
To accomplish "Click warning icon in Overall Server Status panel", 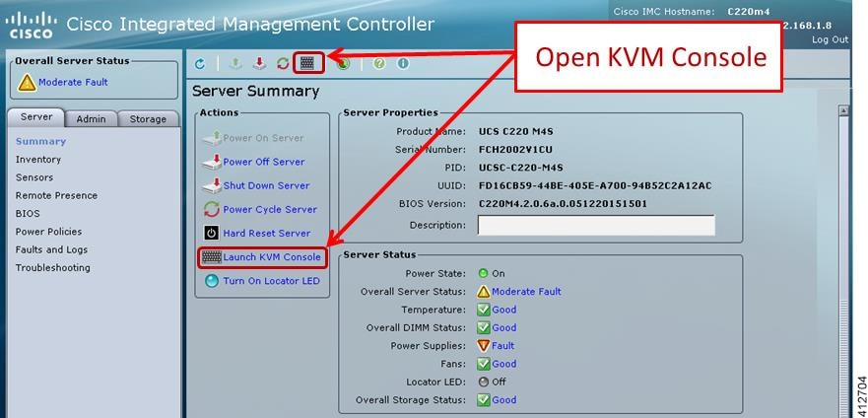I will [27, 83].
